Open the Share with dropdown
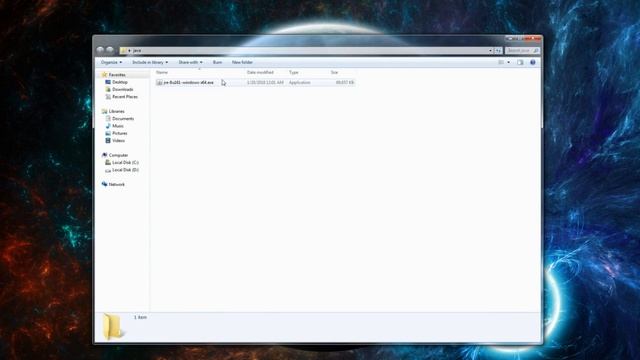 (x=190, y=62)
